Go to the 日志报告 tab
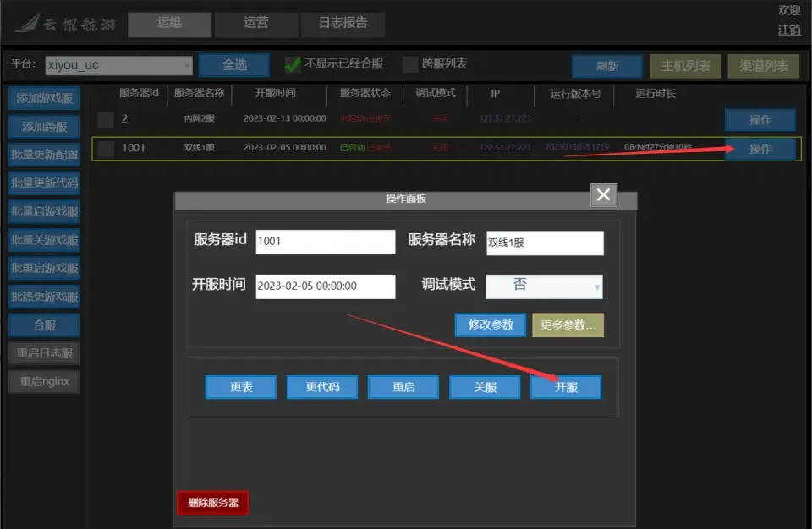The image size is (812, 529). click(343, 24)
